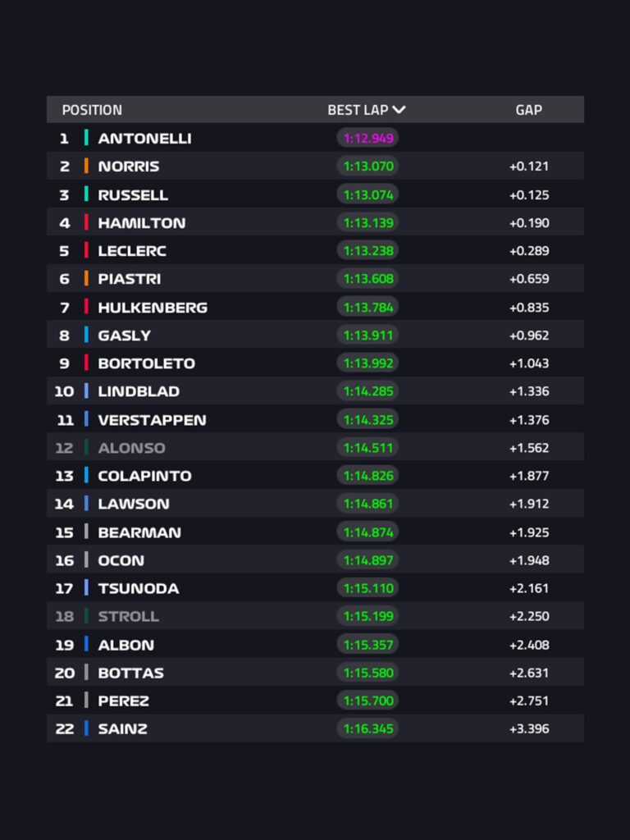Viewport: 630px width, 840px height.
Task: Select the greyed-out STROLL row
Action: [x=315, y=615]
